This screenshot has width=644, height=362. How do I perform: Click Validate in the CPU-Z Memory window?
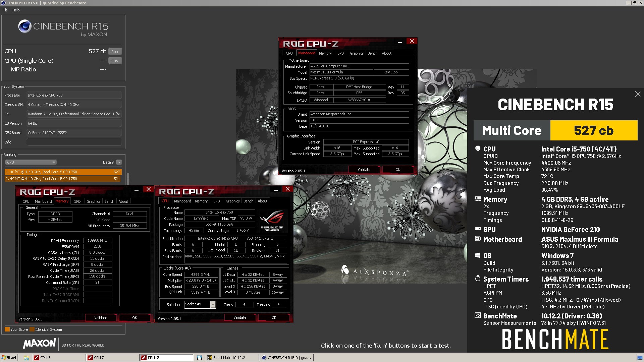101,318
